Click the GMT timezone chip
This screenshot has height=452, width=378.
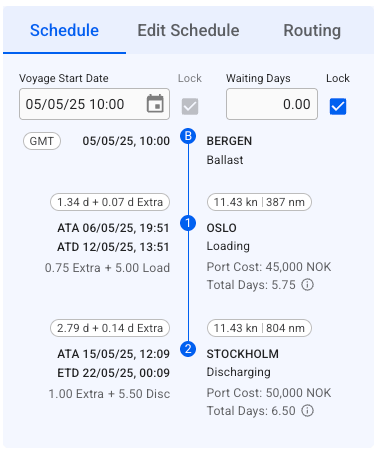tap(42, 141)
